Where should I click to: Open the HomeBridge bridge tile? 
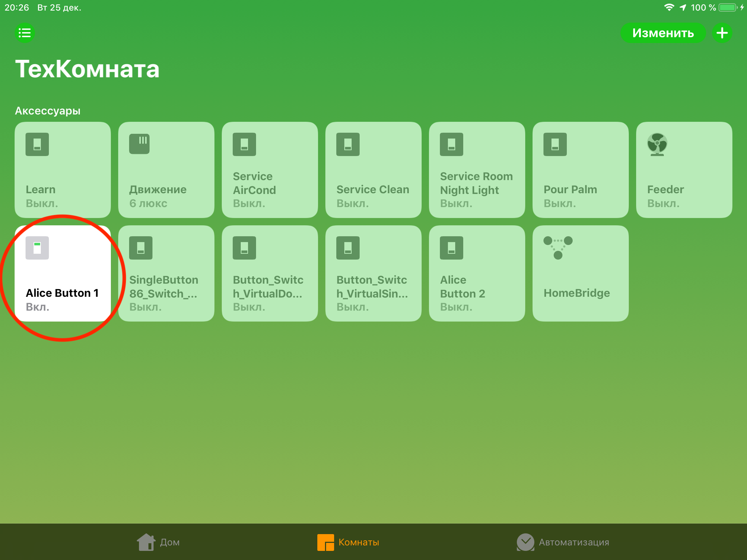(581, 273)
